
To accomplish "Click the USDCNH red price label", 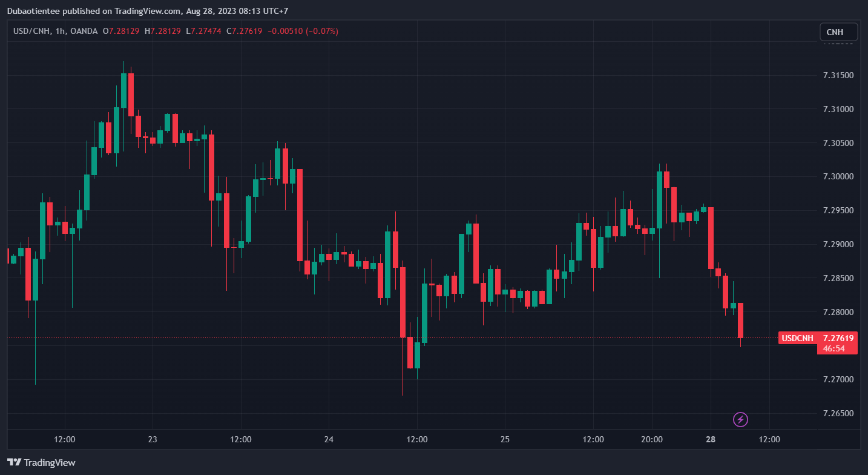I will tap(797, 338).
